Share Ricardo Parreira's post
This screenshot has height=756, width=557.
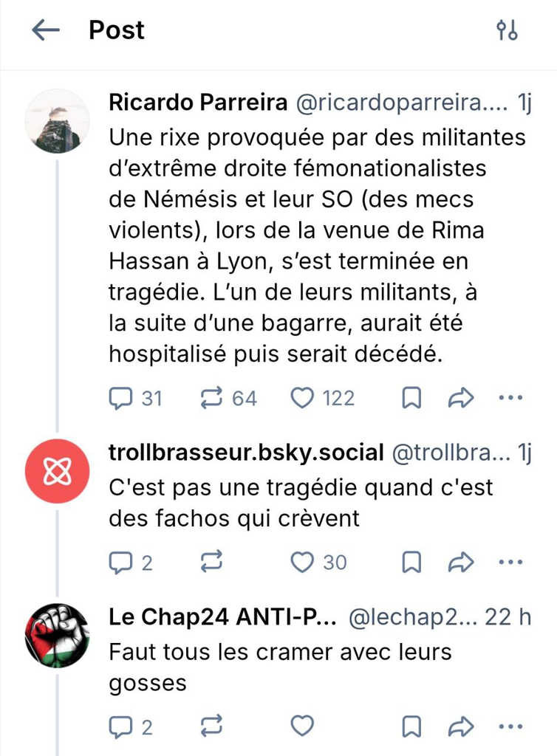coord(461,399)
